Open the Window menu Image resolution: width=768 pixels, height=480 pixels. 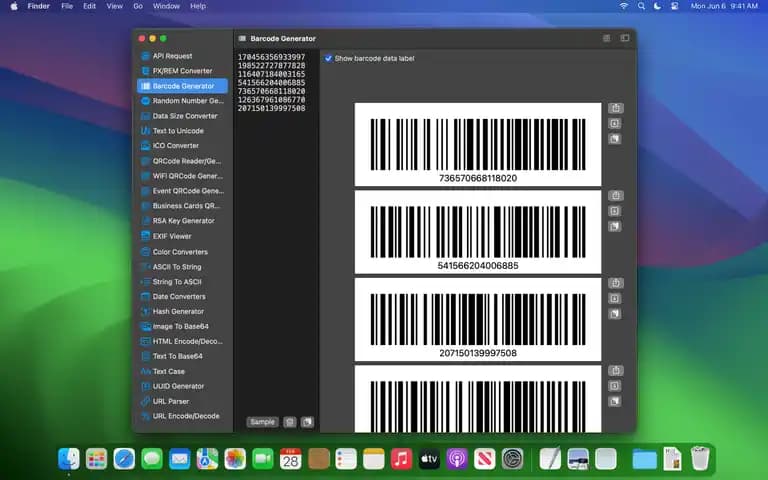point(166,6)
